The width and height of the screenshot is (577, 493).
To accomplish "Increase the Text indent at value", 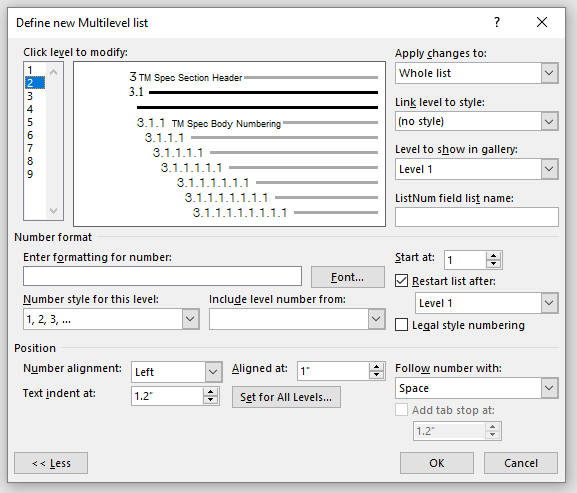I will tap(210, 392).
